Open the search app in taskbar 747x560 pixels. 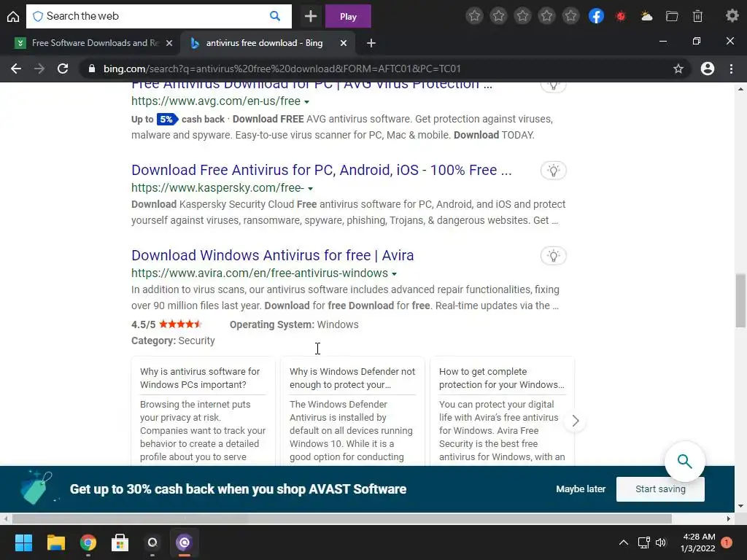(x=152, y=542)
